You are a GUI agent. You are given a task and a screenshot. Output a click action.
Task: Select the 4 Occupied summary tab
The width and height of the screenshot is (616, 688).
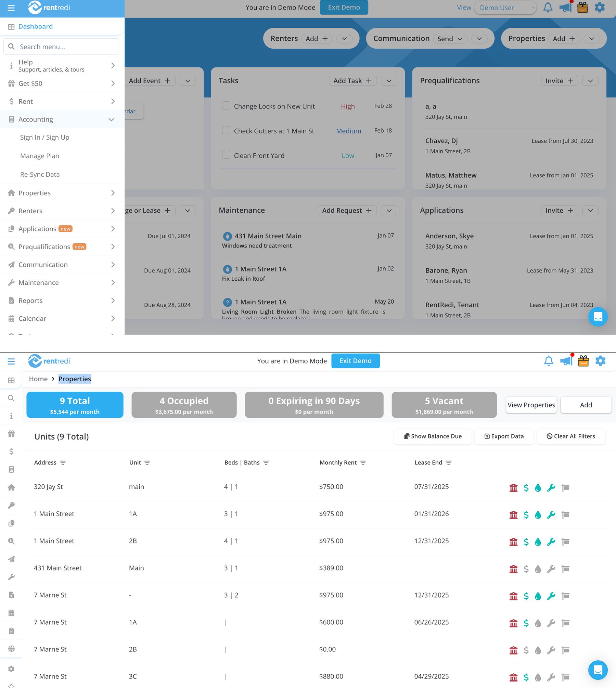184,405
